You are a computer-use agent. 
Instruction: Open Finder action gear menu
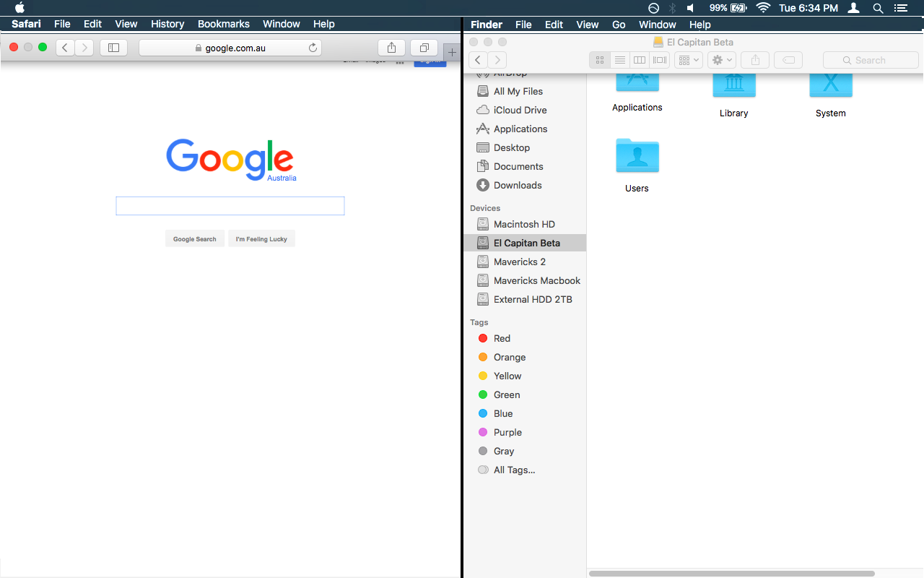click(721, 60)
